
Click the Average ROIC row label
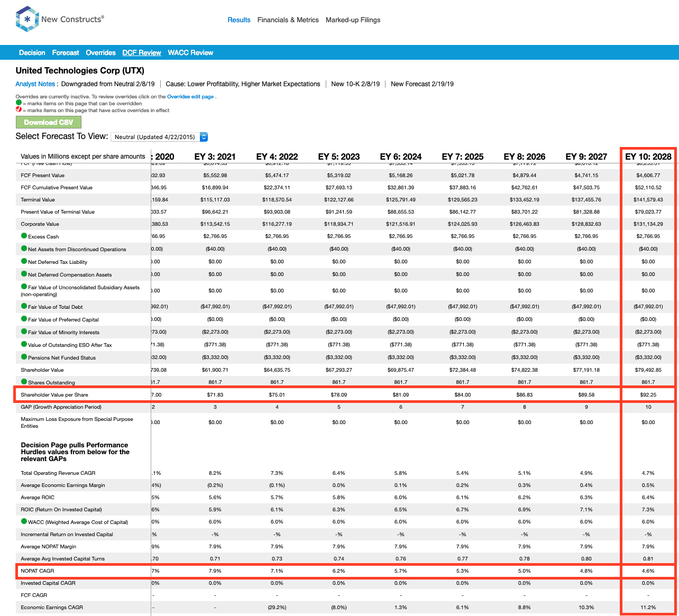click(38, 498)
